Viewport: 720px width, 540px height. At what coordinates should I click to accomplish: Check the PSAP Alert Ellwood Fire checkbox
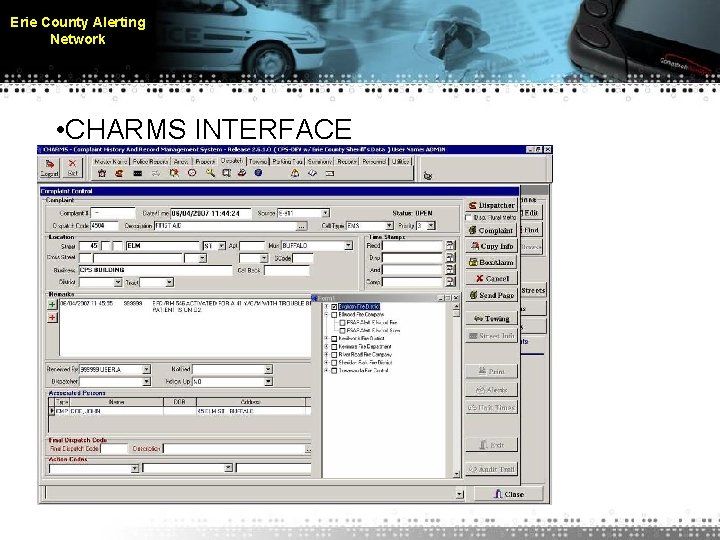click(342, 323)
